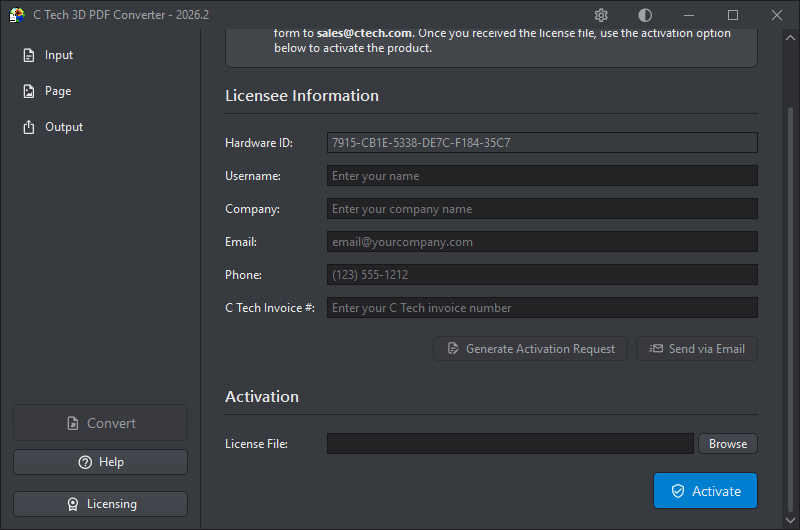Click the Licensee Information heading
Viewport: 800px width, 530px height.
[x=302, y=96]
